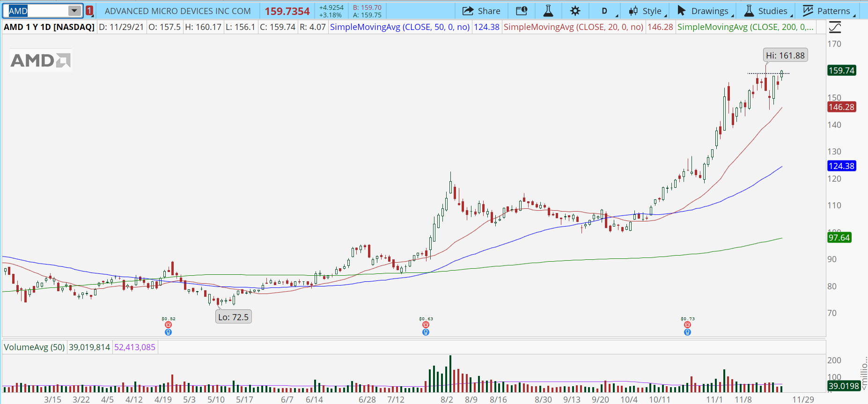The height and width of the screenshot is (404, 868).
Task: Click the VolumeAvg (50) study label
Action: point(34,347)
